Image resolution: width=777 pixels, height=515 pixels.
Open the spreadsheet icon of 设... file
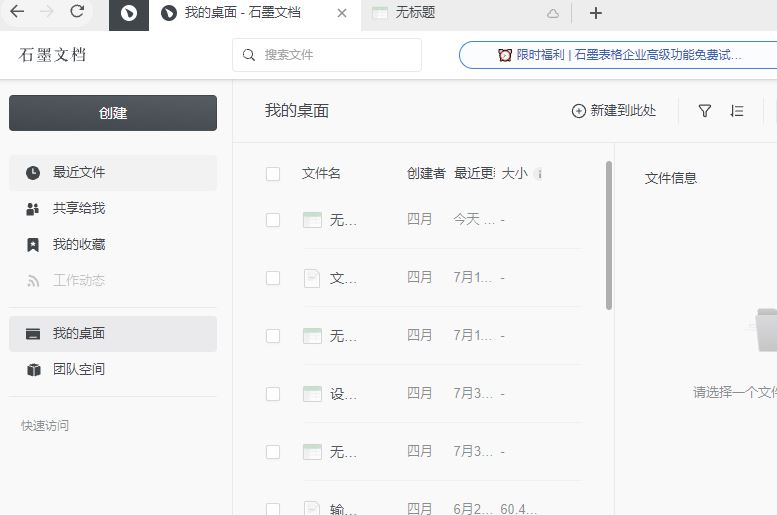tap(312, 394)
